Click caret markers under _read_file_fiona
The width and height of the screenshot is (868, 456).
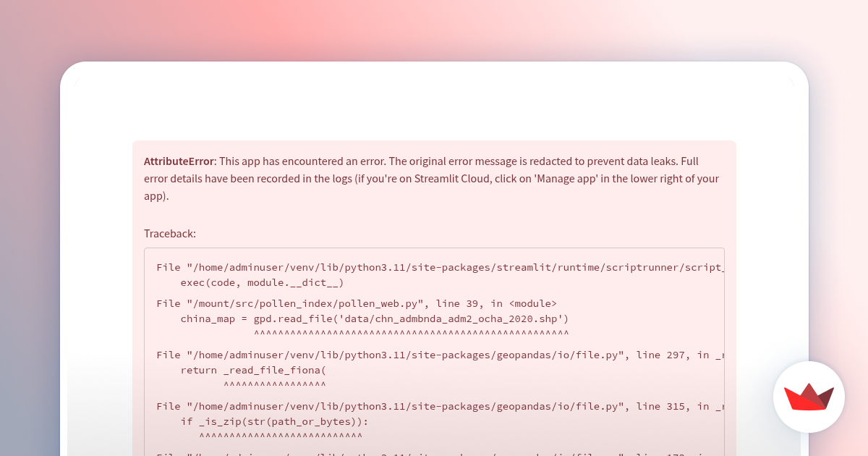click(275, 385)
